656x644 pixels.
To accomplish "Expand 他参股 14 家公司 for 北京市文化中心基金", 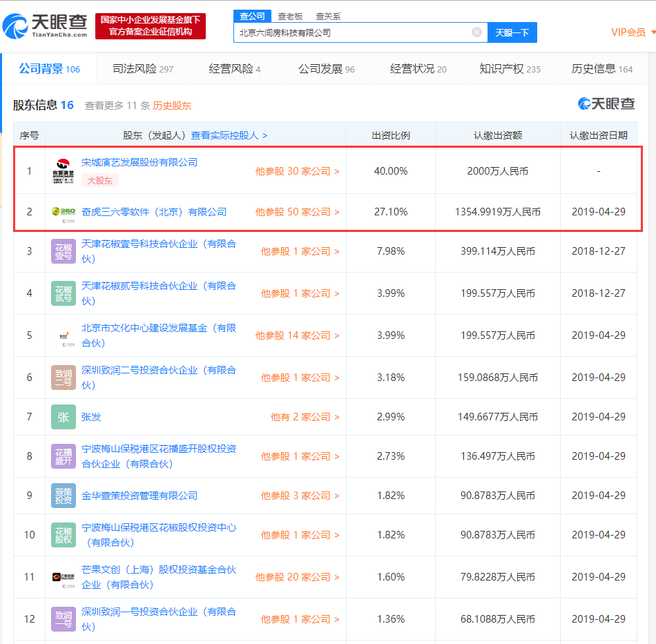I will click(x=297, y=335).
